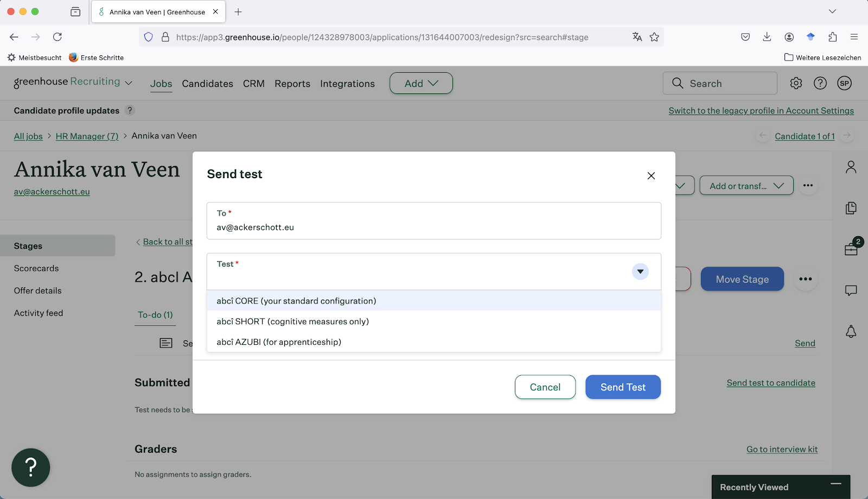Open the stage more options ellipsis
Viewport: 868px width, 499px height.
pyautogui.click(x=806, y=279)
